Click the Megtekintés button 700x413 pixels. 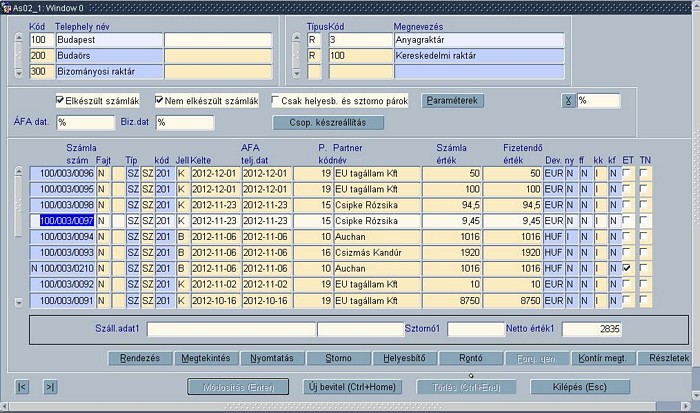[x=206, y=358]
